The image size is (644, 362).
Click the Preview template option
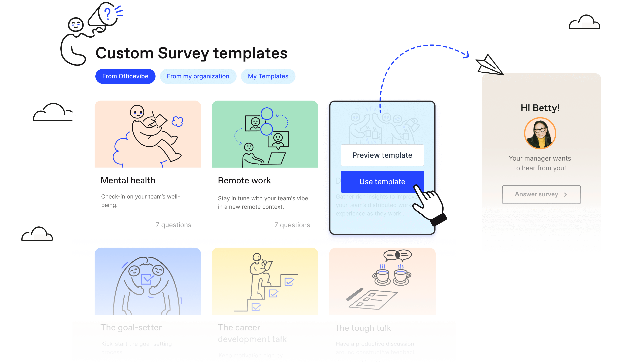(382, 155)
